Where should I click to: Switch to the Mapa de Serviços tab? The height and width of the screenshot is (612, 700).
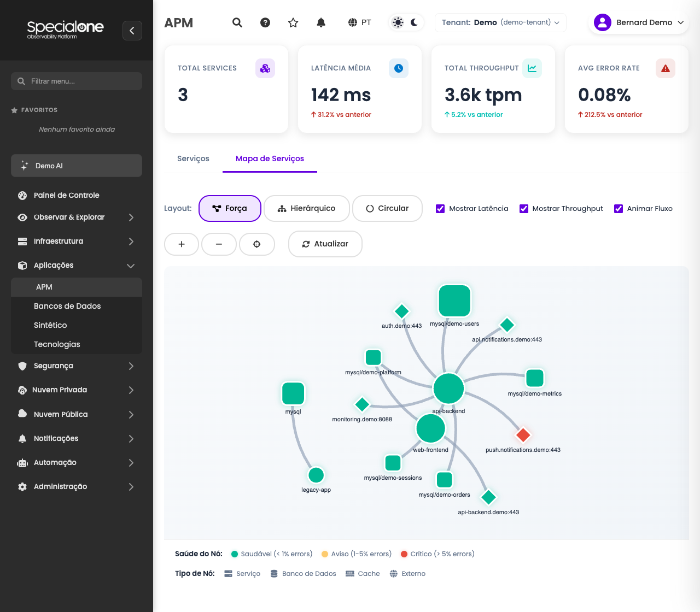click(270, 158)
